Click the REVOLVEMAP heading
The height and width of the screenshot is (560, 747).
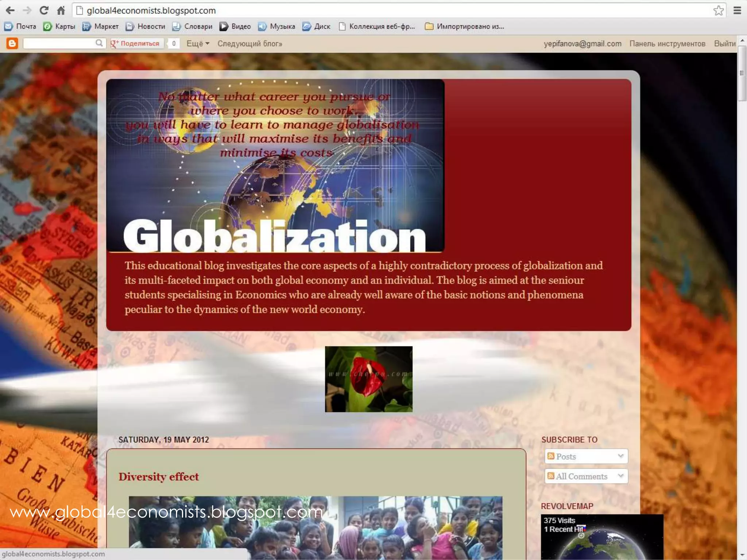click(x=567, y=506)
